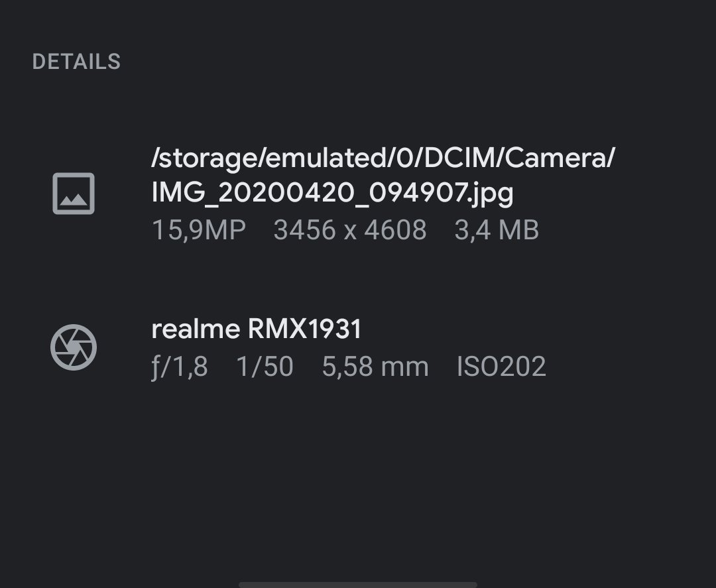Click the word Camera in the path
The image size is (716, 588).
tap(556, 158)
